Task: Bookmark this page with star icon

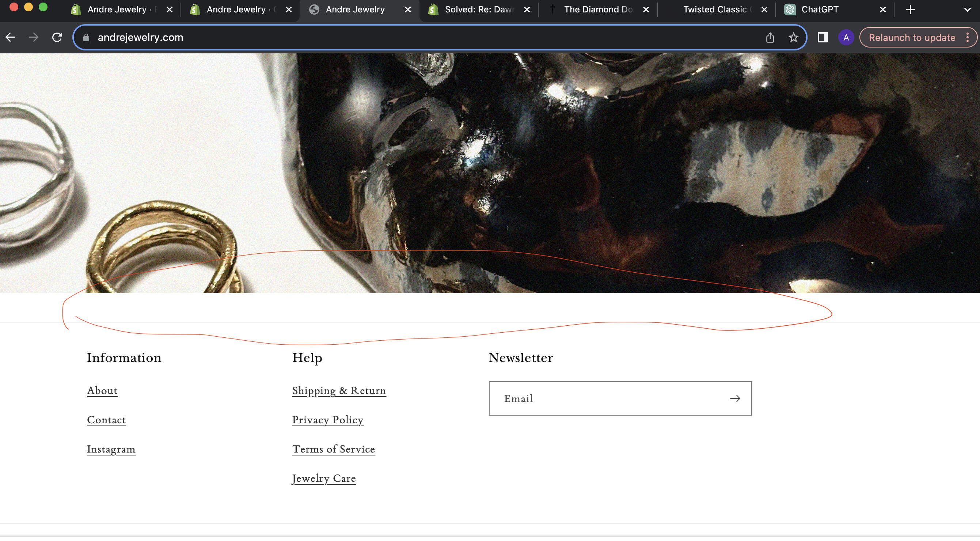Action: 793,37
